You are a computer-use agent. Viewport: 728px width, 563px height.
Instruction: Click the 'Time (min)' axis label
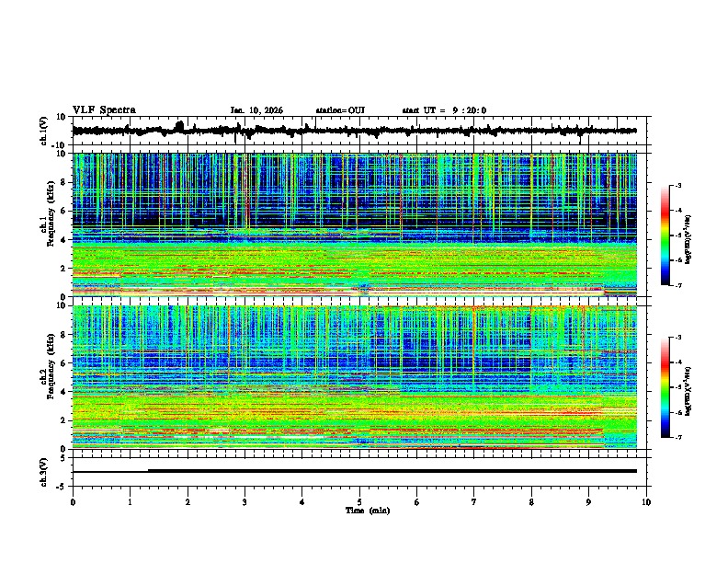(368, 511)
